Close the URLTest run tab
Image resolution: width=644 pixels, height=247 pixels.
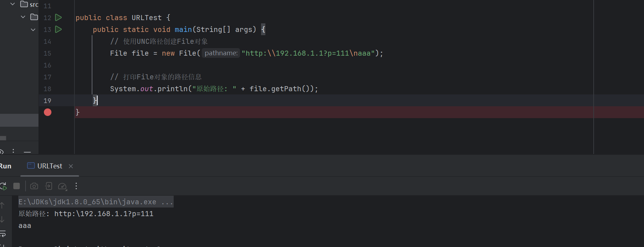71,166
